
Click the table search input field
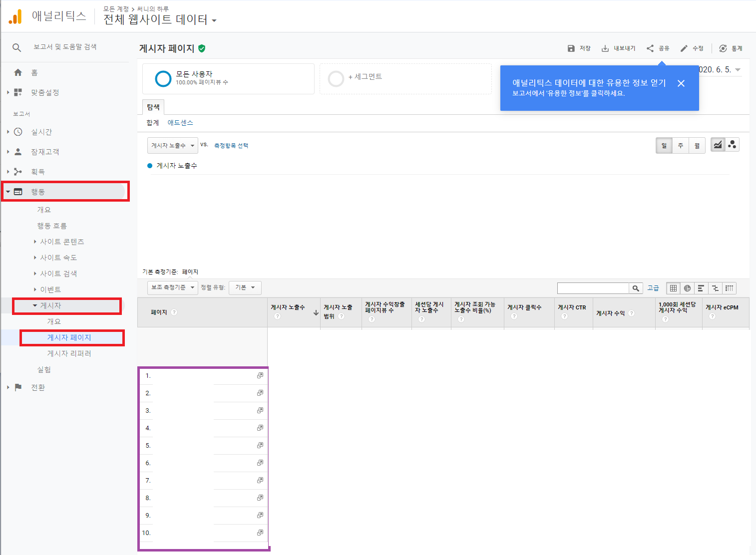point(593,288)
